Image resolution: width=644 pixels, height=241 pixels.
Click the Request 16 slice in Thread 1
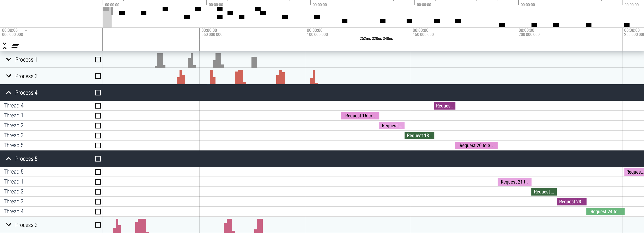pos(360,116)
